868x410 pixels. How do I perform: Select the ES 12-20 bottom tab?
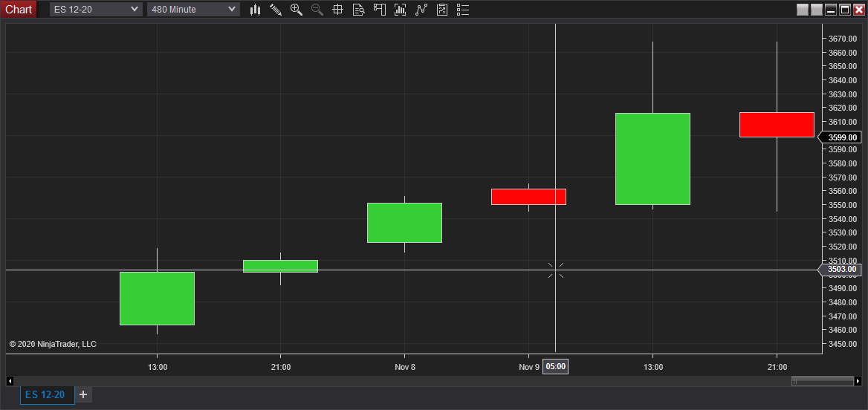47,394
